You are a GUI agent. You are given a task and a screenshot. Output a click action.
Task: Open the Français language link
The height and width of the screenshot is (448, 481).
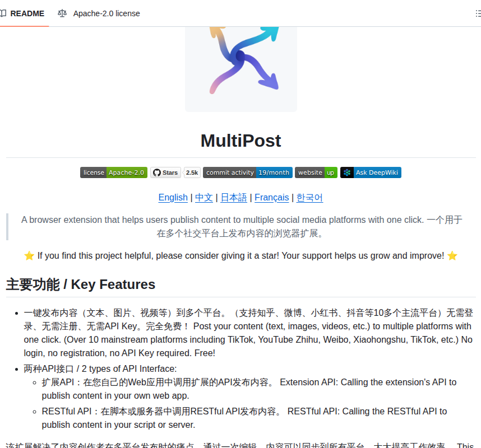[x=272, y=198]
